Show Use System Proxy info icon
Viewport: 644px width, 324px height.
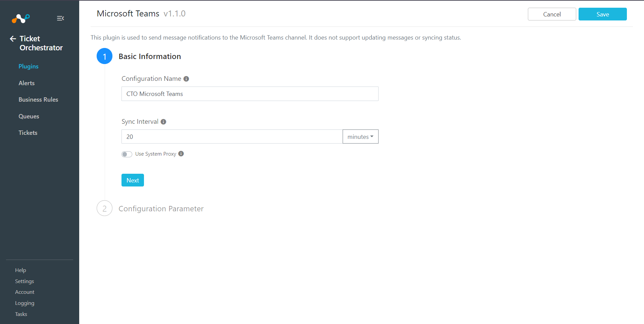coord(181,154)
